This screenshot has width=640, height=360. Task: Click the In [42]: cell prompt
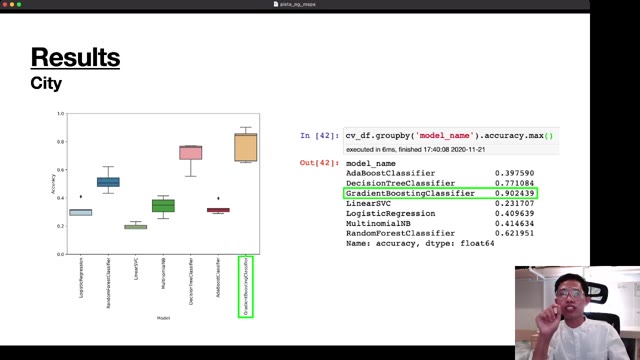[x=319, y=136]
